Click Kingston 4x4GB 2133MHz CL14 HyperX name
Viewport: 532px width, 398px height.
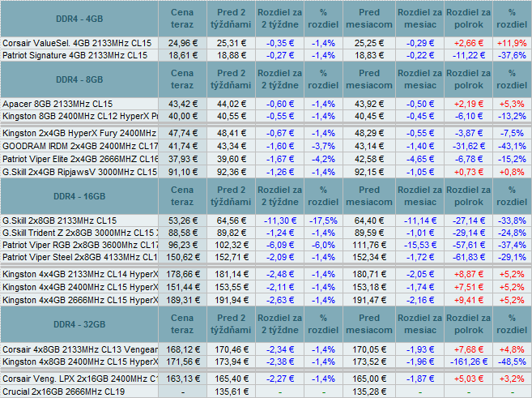[x=80, y=274]
